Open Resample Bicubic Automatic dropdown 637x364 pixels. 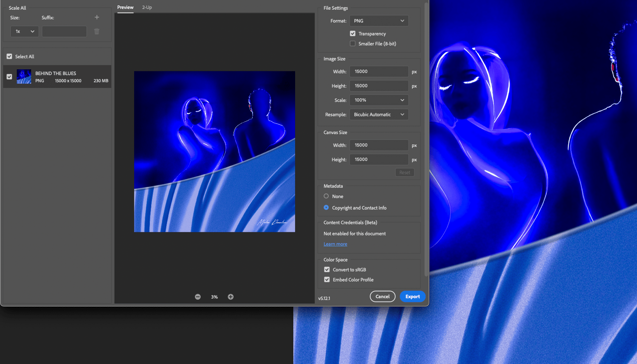click(379, 115)
